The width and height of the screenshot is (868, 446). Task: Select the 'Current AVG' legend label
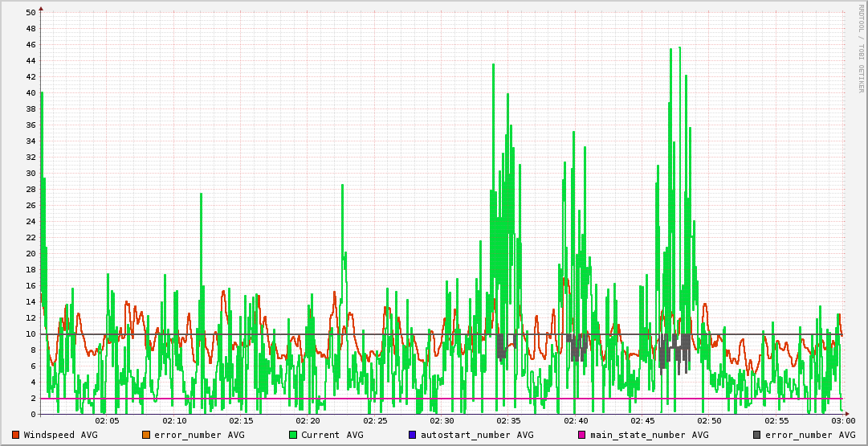pyautogui.click(x=332, y=435)
